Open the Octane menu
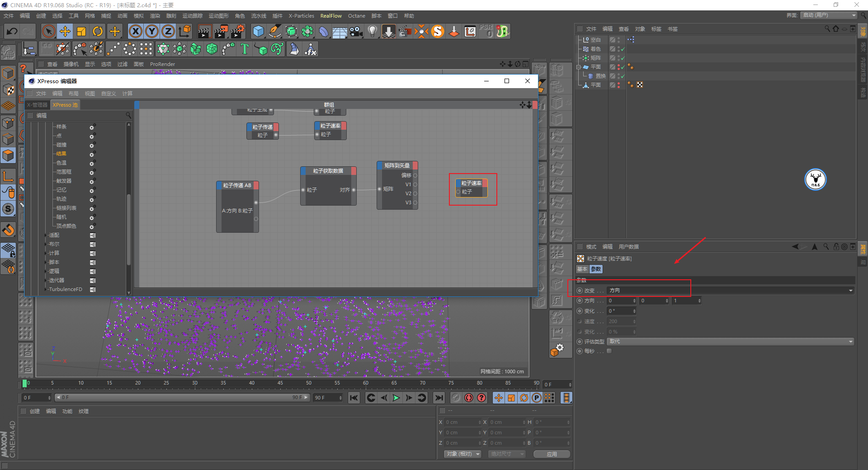 click(x=356, y=16)
